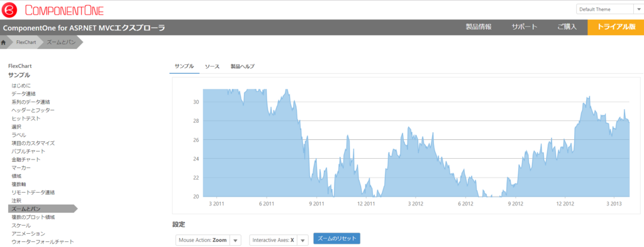Image resolution: width=644 pixels, height=247 pixels.
Task: Open アニメーション in the sidebar
Action: click(28, 234)
